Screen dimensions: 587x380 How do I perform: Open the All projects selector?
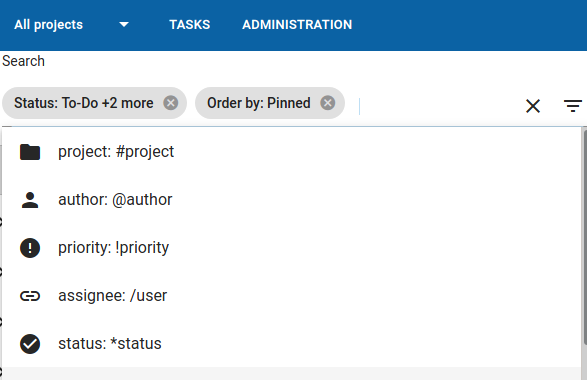point(71,25)
